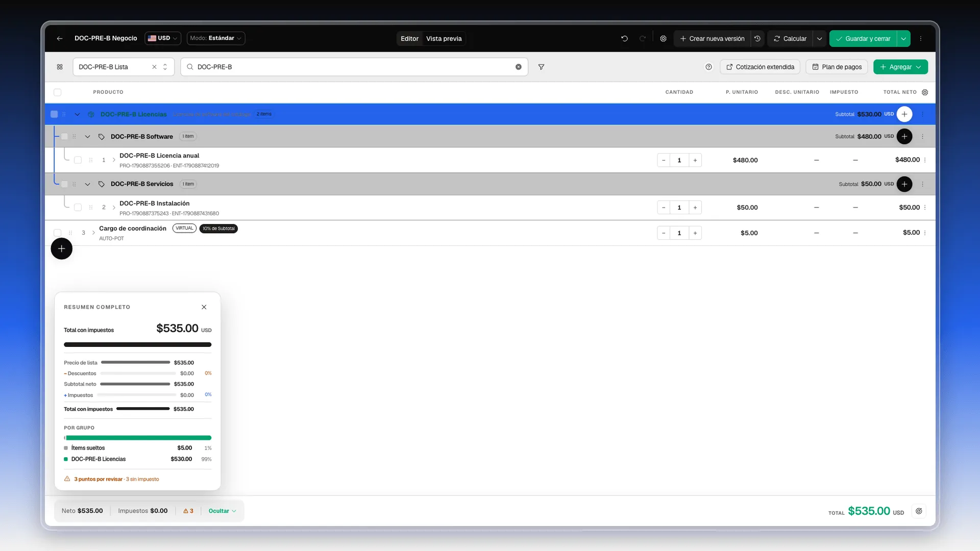This screenshot has height=551, width=980.
Task: Open the top-right three-dot menu
Action: [921, 38]
